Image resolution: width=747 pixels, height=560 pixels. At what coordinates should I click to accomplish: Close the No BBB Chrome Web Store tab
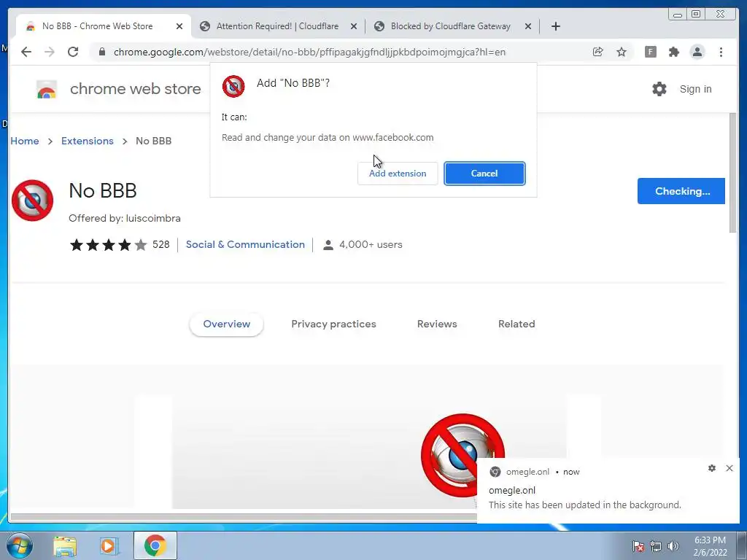179,27
